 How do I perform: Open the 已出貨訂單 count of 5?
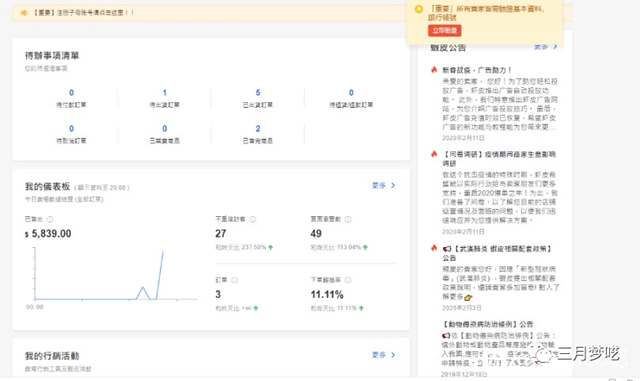(258, 93)
